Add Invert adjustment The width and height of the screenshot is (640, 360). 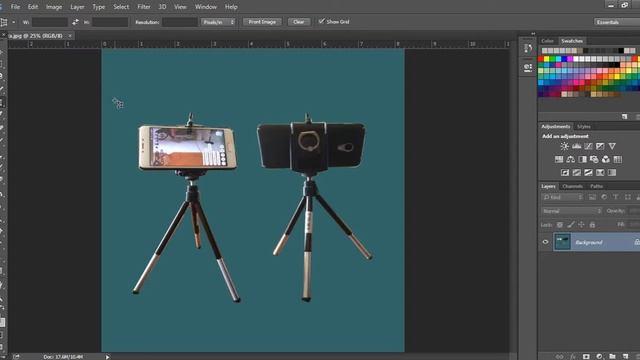(565, 173)
